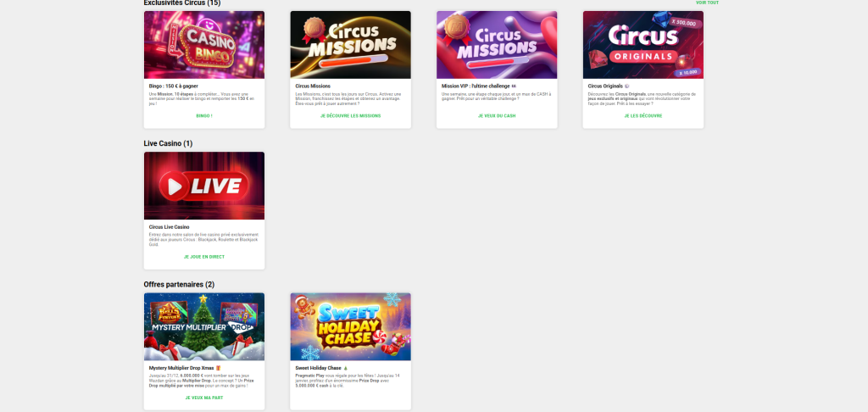
Task: Open the Circus Originals banner image
Action: click(643, 45)
